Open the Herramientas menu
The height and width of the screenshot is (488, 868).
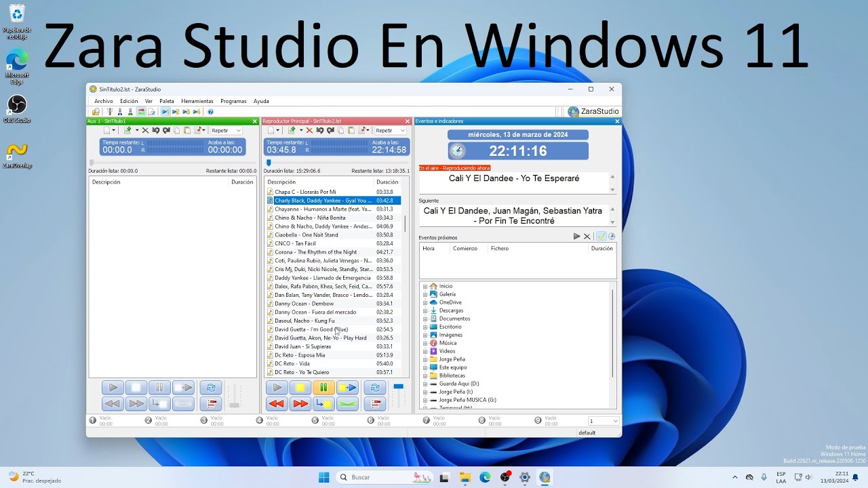pos(197,101)
